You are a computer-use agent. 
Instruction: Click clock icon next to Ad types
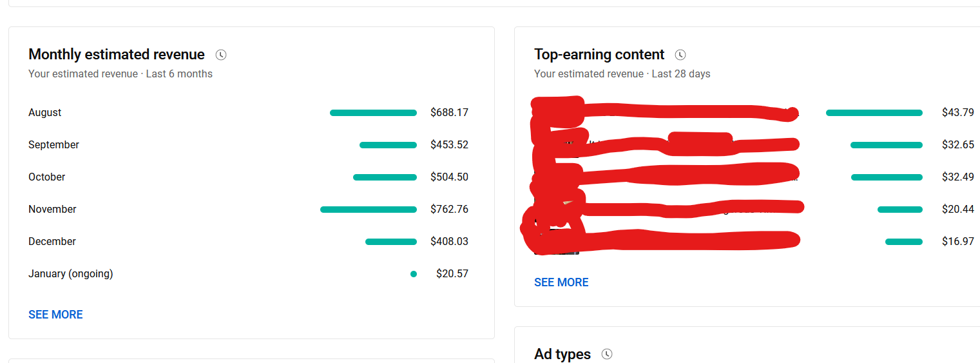coord(606,354)
